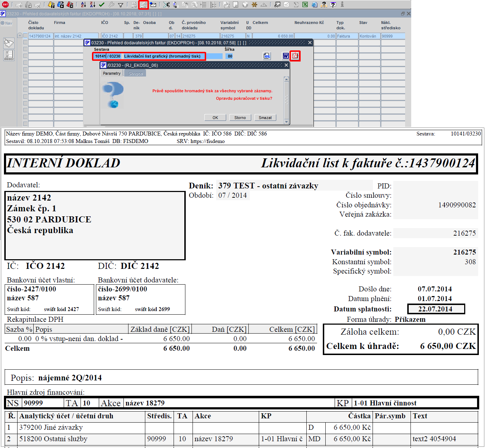Select the total cell '6 650.00' in the table row
The height and width of the screenshot is (448, 486).
(273, 36)
